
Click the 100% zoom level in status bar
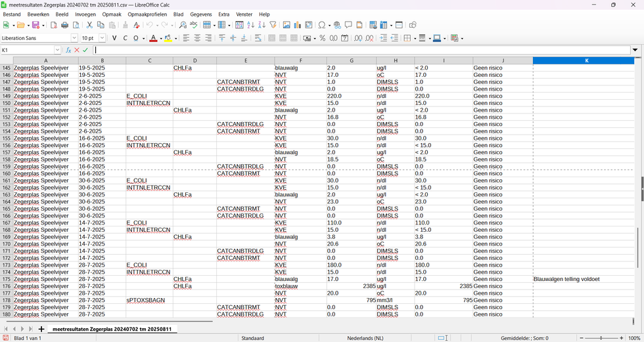(635, 338)
